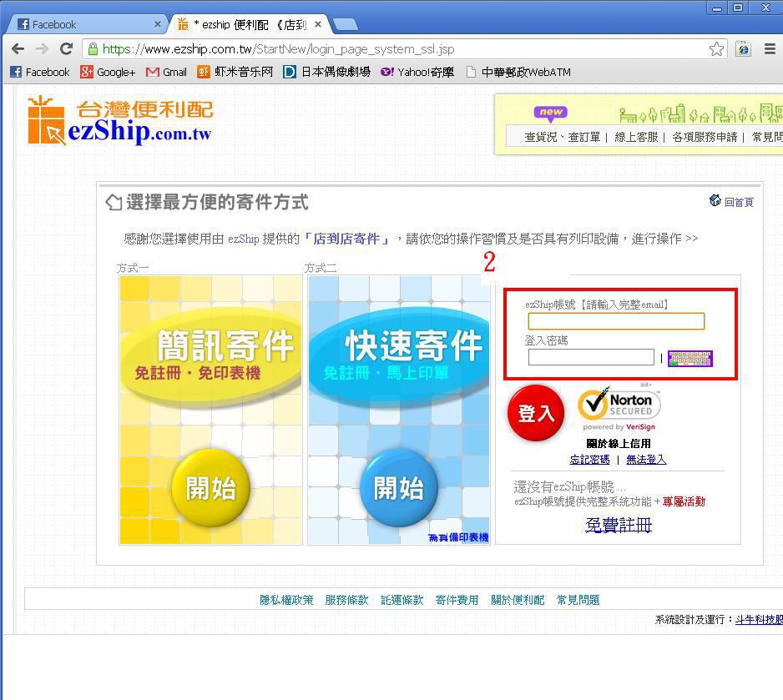Image resolution: width=783 pixels, height=700 pixels.
Task: Open 線上客服 menu item
Action: [636, 137]
